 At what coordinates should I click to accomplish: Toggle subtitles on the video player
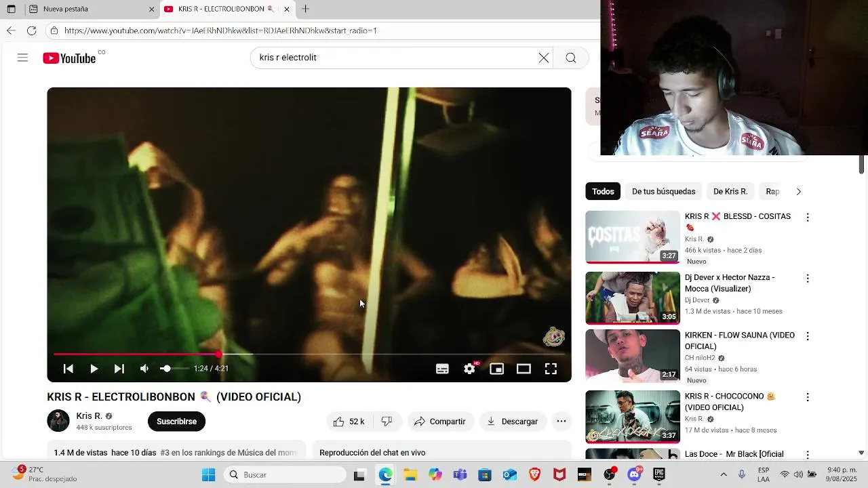point(442,369)
